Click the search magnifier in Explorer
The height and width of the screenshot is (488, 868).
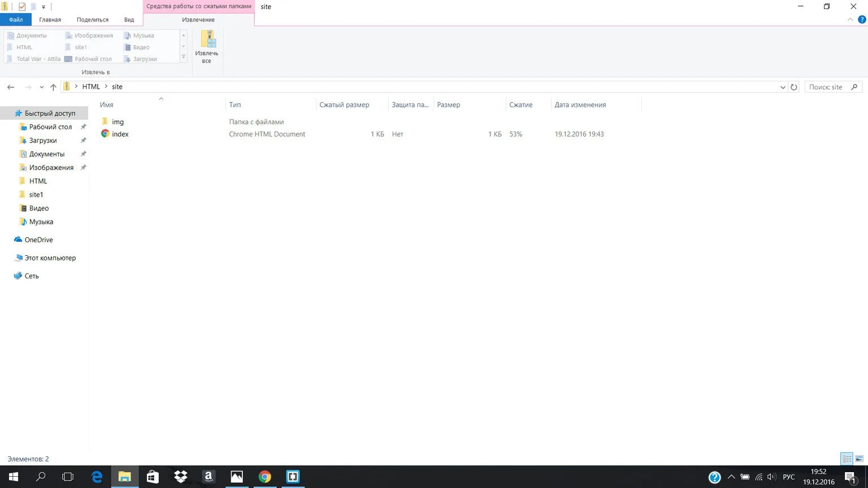[854, 87]
